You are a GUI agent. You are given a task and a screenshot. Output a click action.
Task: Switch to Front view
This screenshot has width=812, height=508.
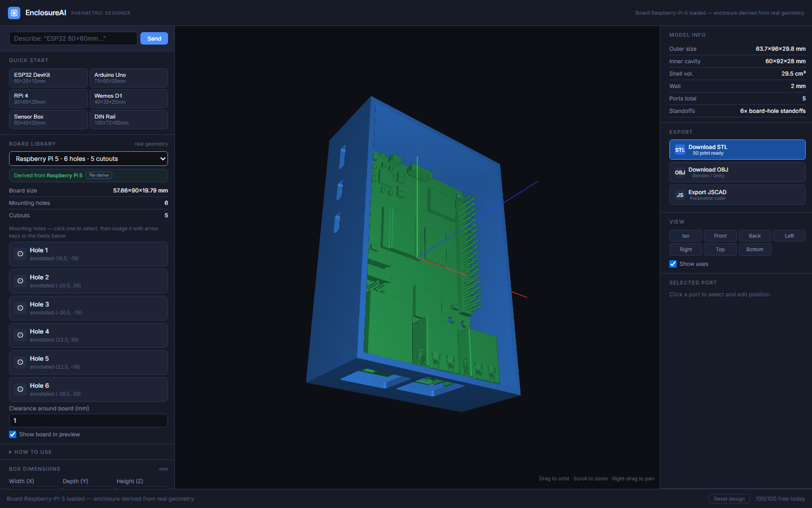(720, 236)
